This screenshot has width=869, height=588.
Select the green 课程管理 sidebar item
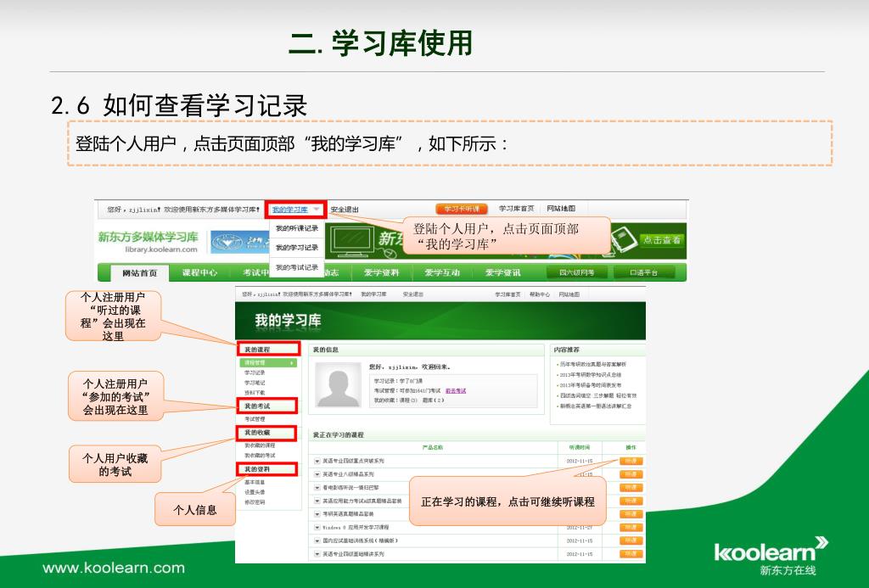pyautogui.click(x=268, y=363)
